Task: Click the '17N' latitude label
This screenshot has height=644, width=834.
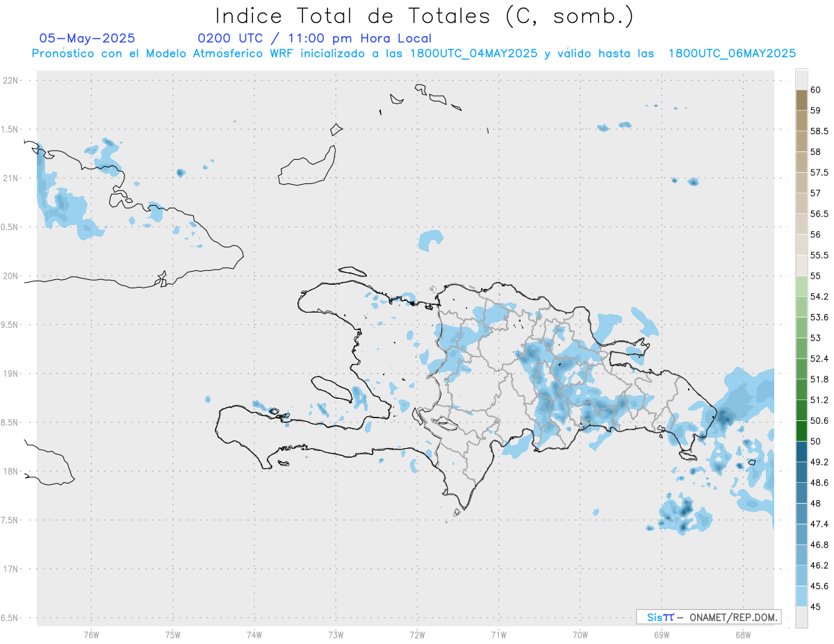Action: [11, 569]
